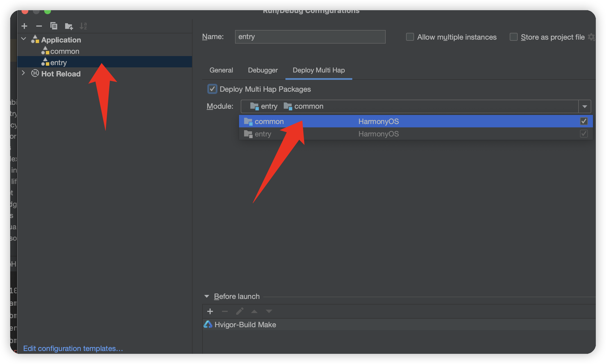Toggle Store as project file
Screen dimensions: 606x364
[x=513, y=37]
